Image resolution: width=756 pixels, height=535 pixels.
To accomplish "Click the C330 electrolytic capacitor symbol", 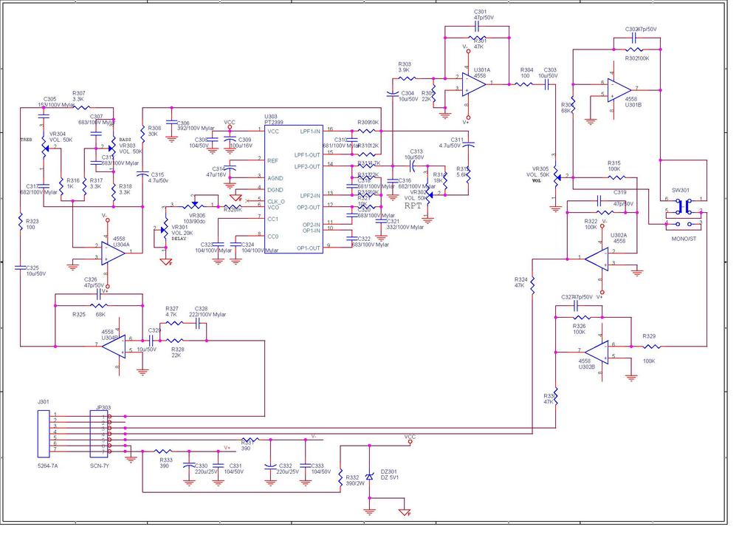I will point(189,466).
